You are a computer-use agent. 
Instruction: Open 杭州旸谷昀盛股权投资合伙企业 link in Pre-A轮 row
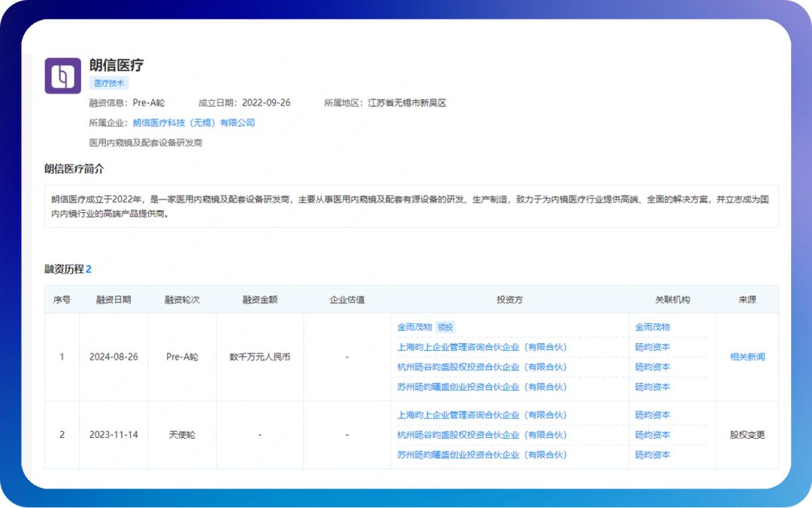coord(482,367)
